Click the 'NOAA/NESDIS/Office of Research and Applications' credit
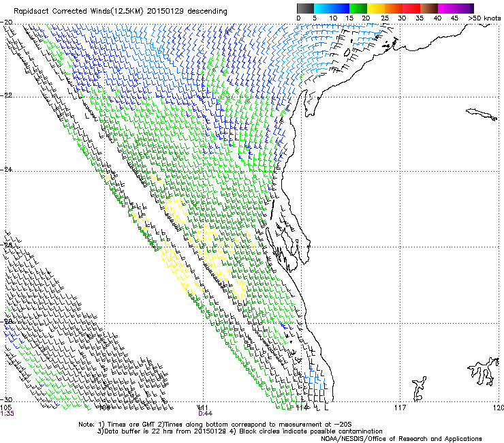Viewport: 504px width, 443px height. point(401,439)
